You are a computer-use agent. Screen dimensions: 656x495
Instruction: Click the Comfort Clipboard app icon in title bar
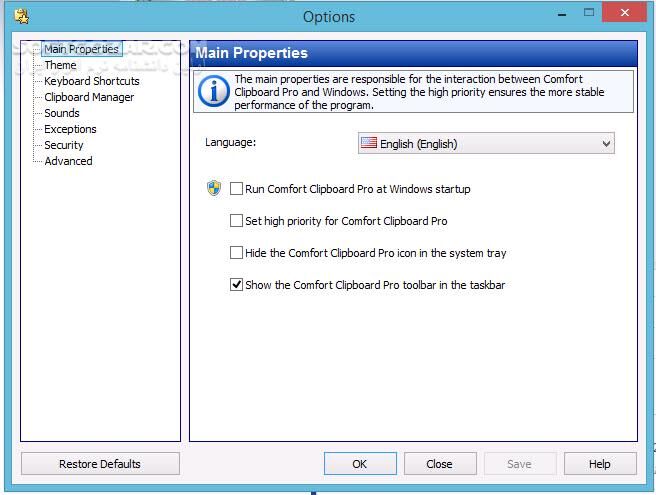(21, 16)
